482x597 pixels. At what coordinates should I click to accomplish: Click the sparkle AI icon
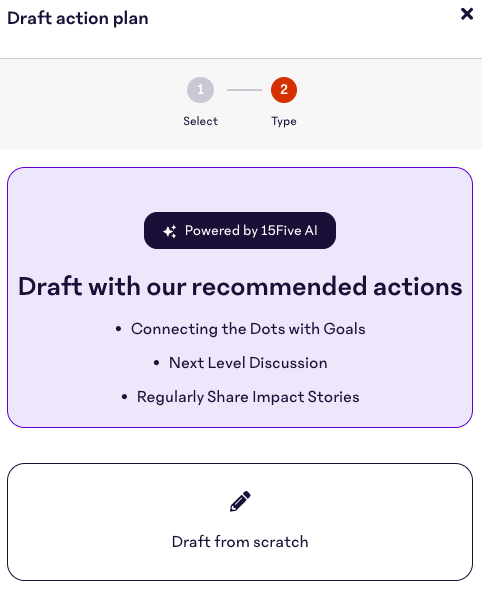pyautogui.click(x=169, y=231)
